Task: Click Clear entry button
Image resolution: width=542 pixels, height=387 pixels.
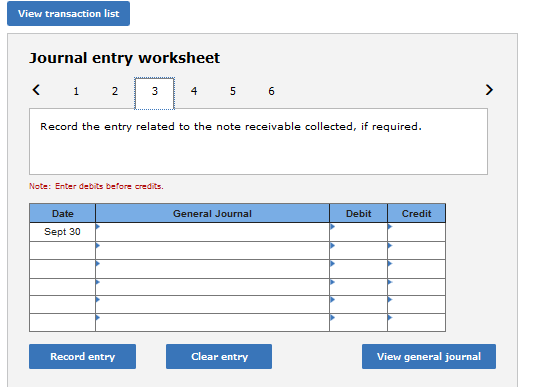Action: [219, 356]
